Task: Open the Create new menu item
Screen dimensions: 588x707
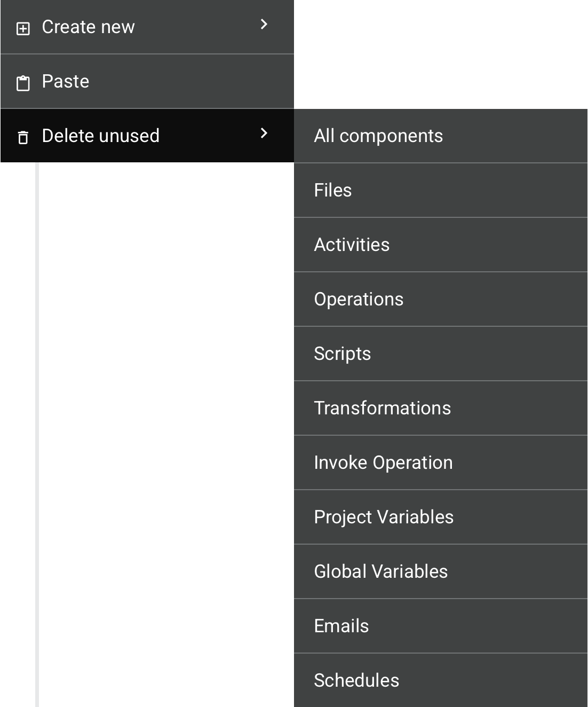Action: pos(89,27)
